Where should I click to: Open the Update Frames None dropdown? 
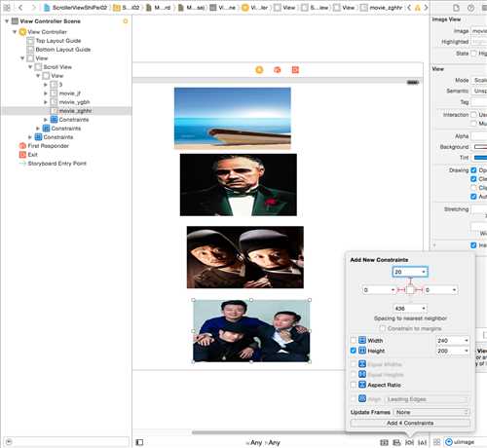coord(431,412)
